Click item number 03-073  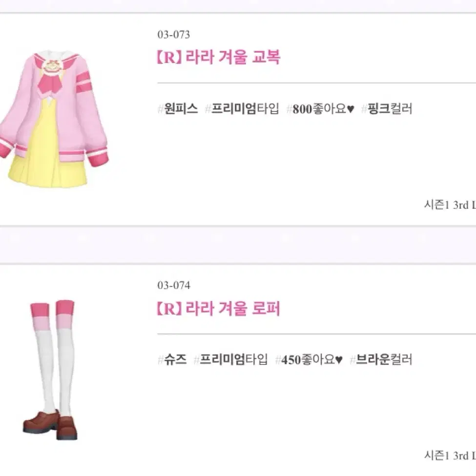pos(174,35)
